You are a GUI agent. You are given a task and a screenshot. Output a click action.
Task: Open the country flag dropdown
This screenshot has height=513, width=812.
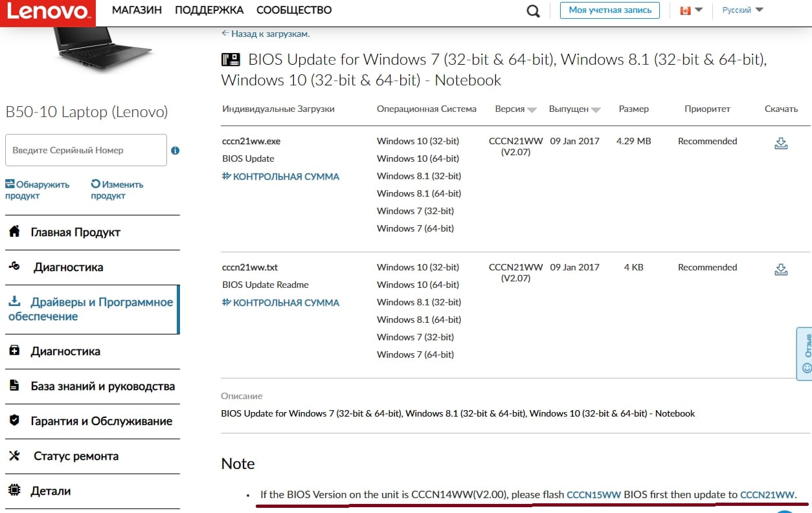[x=692, y=10]
